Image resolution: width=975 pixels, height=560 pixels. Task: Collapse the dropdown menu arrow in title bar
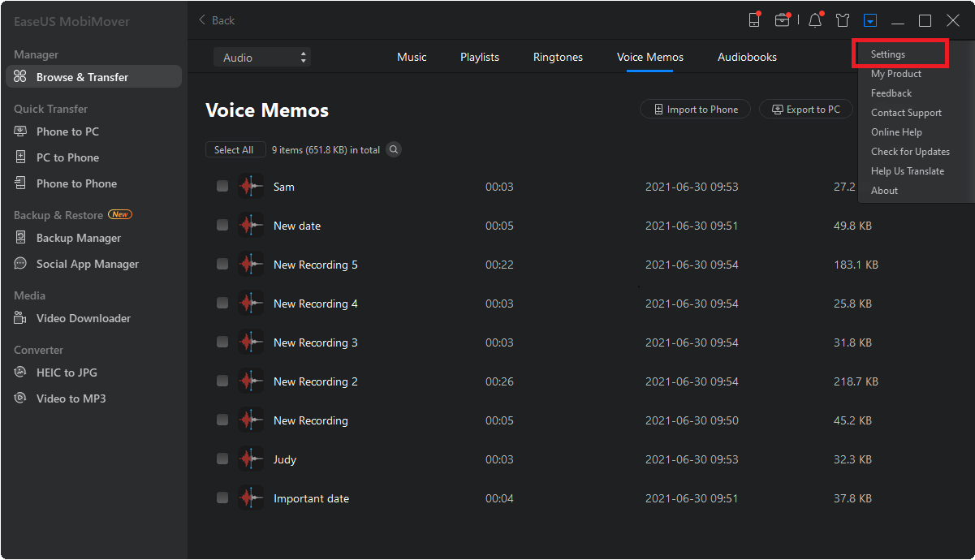click(x=870, y=20)
